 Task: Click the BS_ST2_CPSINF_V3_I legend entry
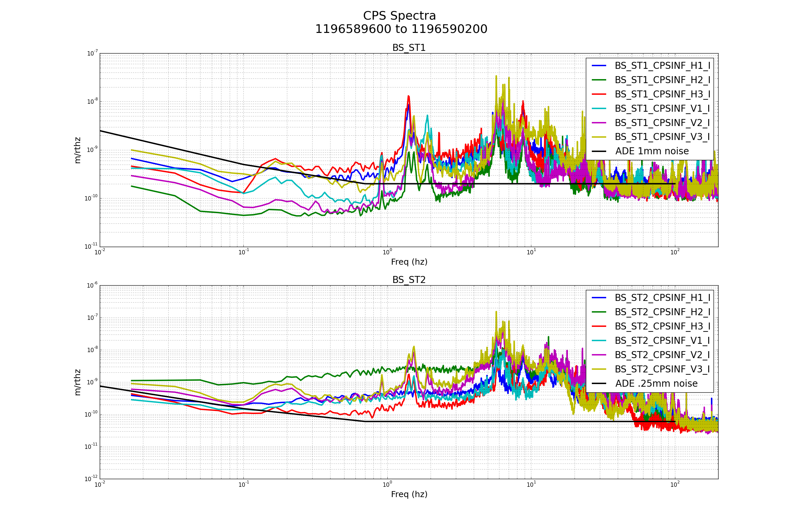coord(662,369)
